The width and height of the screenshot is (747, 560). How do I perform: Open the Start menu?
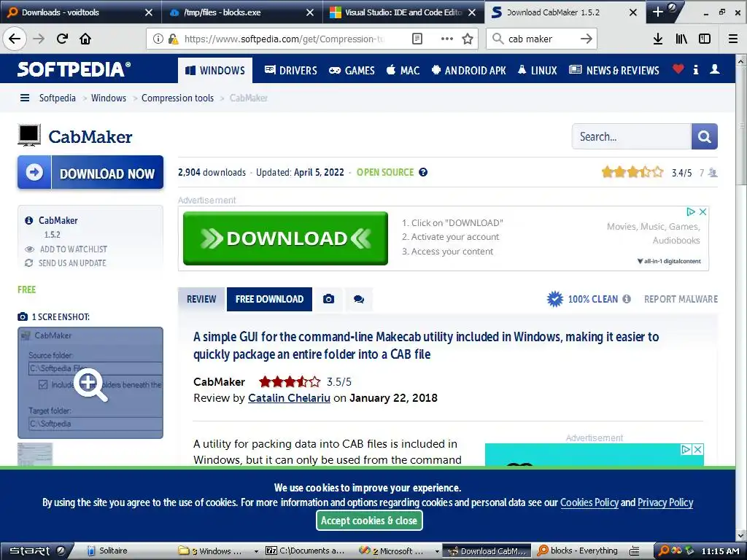37,551
